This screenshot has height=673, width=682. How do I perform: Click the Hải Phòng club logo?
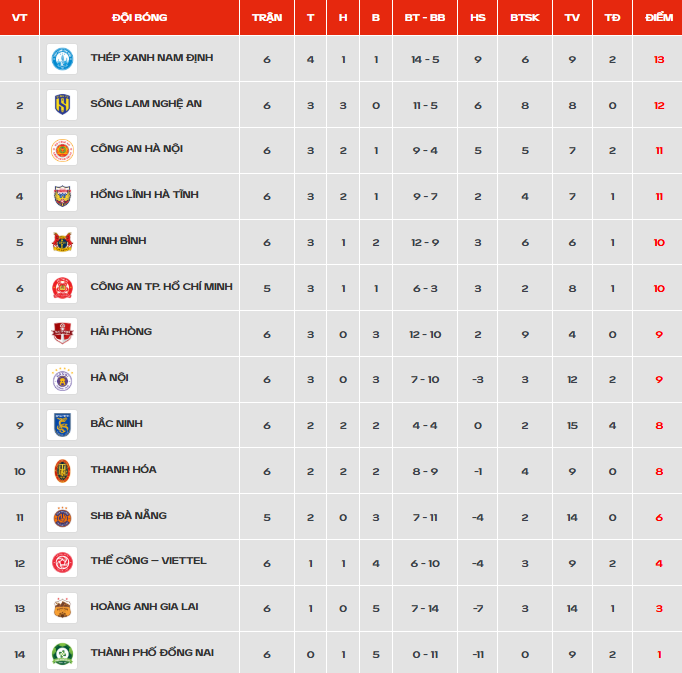click(62, 333)
